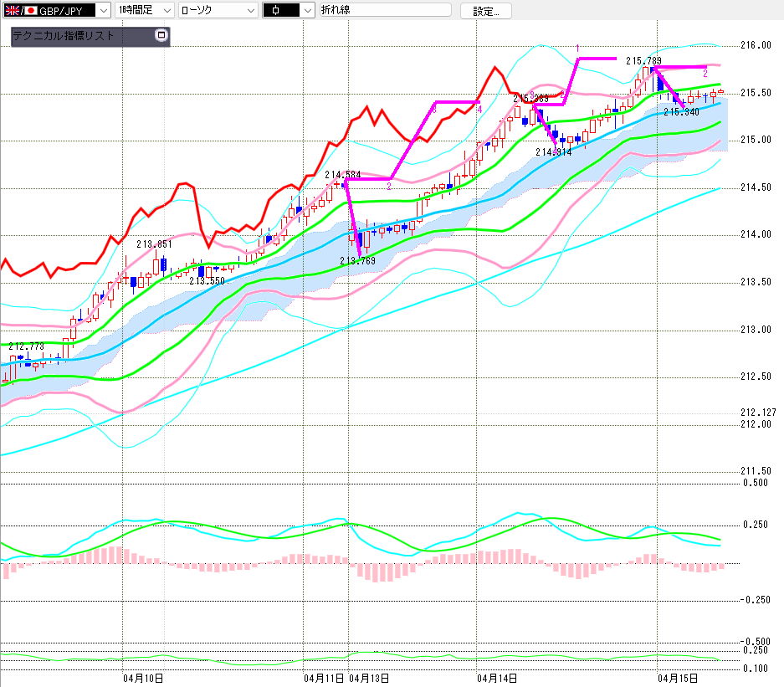
Task: Expand the 1時間足 timeframe dropdown
Action: 166,11
